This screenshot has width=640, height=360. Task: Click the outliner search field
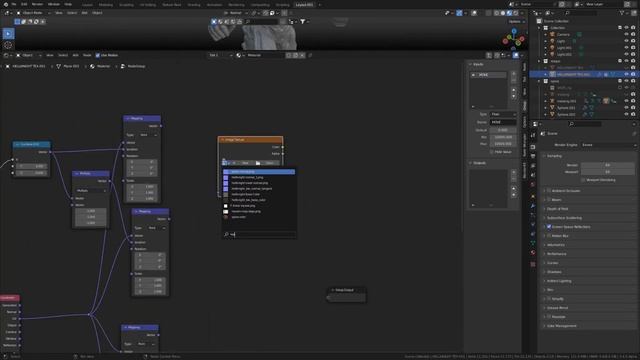pos(582,13)
